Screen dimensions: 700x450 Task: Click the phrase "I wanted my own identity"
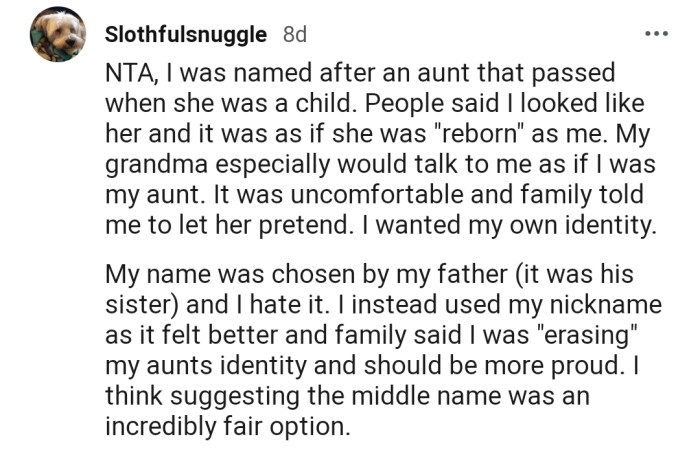coord(509,225)
